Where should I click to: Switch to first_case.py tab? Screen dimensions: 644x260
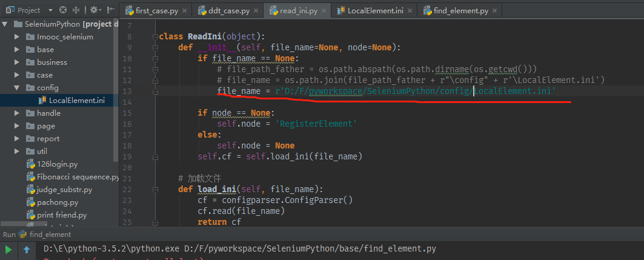pyautogui.click(x=158, y=11)
